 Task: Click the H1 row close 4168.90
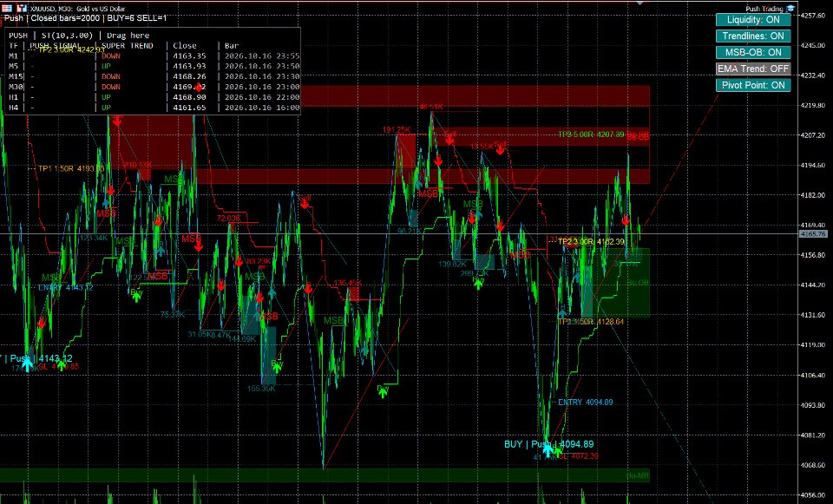click(x=189, y=97)
